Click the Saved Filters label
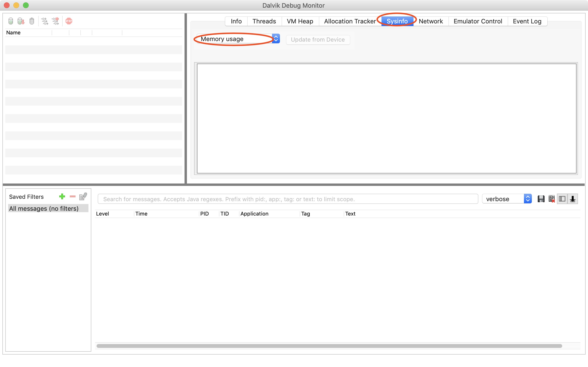This screenshot has width=588, height=367. tap(27, 197)
